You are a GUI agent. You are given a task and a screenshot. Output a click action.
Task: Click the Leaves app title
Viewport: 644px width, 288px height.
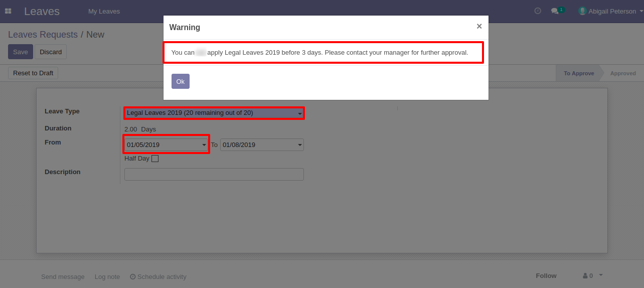[x=42, y=11]
